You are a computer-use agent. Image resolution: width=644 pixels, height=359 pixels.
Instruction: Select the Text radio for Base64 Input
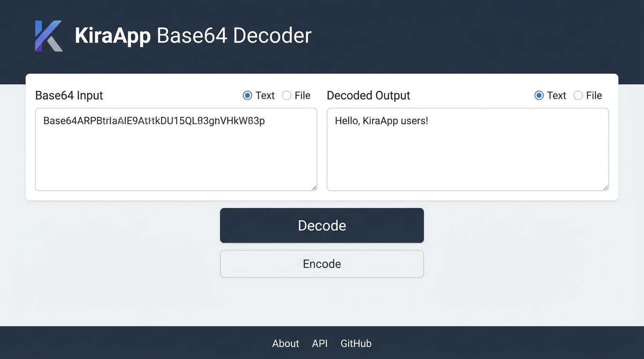(247, 95)
